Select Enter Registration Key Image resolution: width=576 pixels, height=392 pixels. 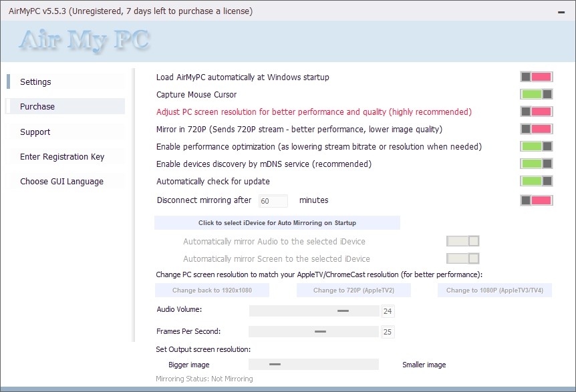tap(65, 157)
